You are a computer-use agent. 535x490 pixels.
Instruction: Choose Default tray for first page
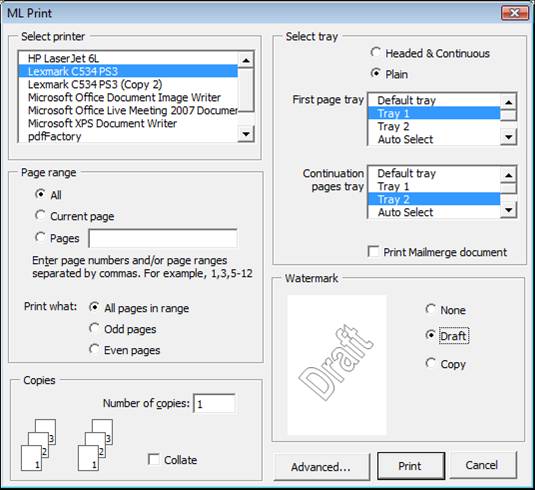pos(434,100)
